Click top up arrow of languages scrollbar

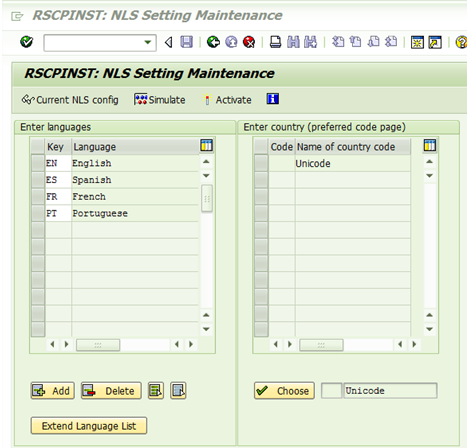point(206,162)
